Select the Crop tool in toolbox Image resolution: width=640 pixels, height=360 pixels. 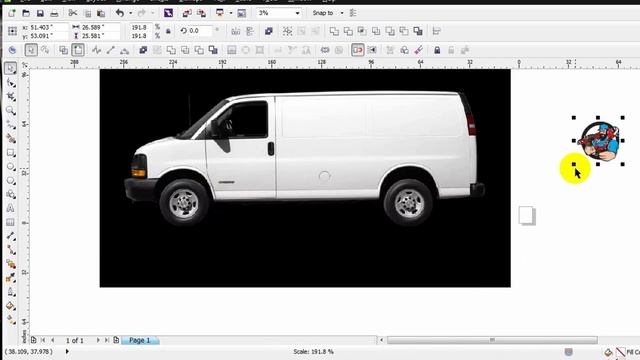coord(11,97)
